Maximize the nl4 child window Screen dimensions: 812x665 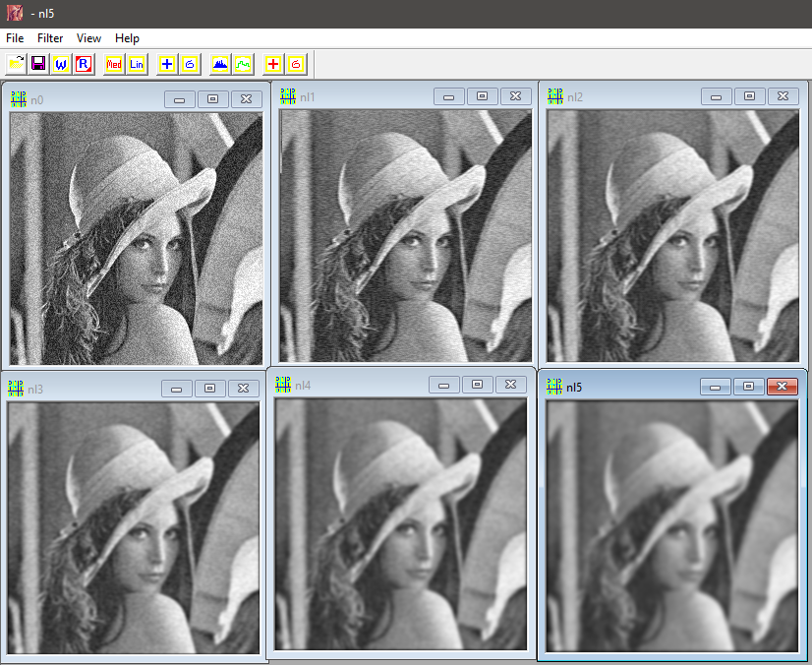click(477, 385)
